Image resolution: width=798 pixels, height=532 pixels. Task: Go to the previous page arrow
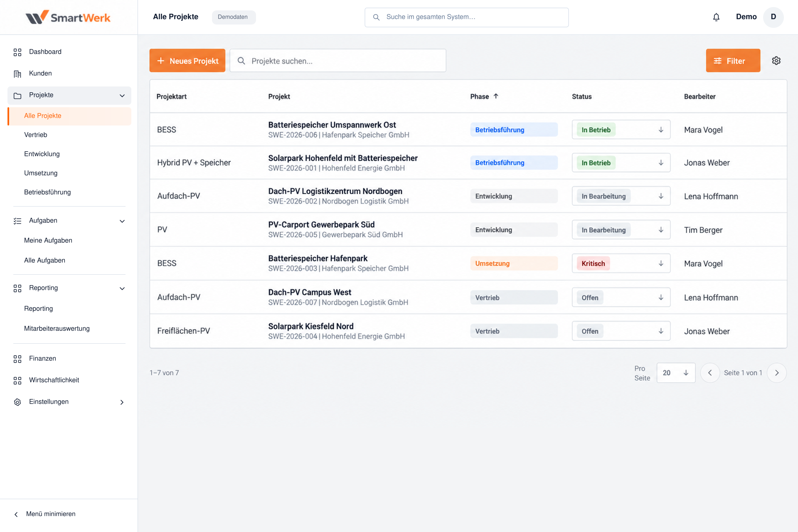[x=710, y=373]
